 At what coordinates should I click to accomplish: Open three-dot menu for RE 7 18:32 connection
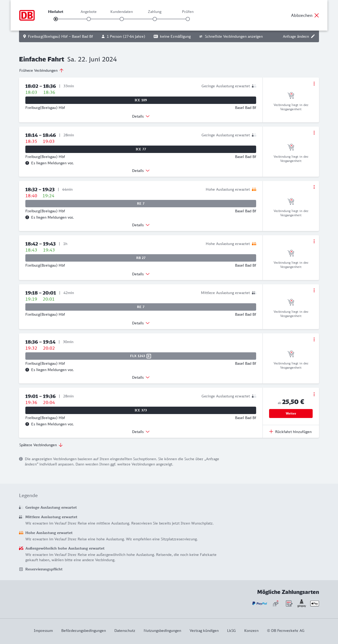coord(314,187)
